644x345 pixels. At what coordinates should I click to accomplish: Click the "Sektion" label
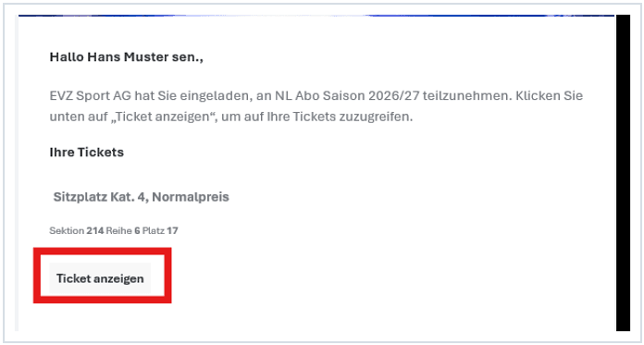[67, 231]
